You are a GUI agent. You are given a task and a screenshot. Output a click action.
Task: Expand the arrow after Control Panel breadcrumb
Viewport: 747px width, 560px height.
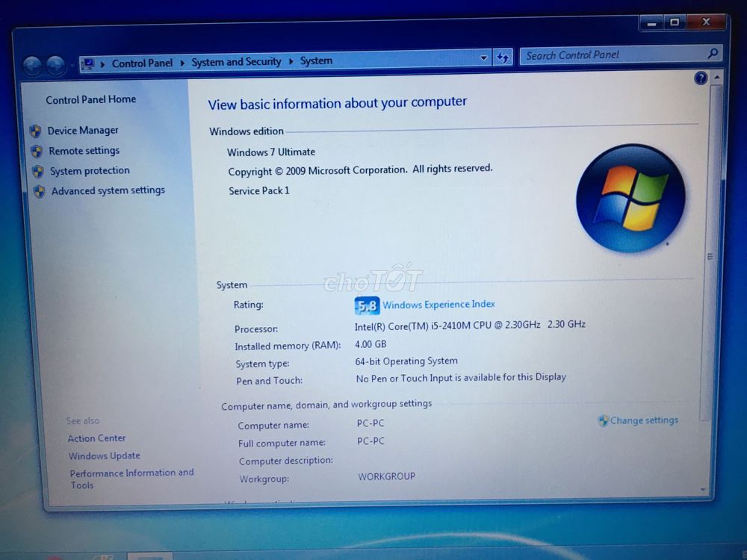click(x=182, y=63)
